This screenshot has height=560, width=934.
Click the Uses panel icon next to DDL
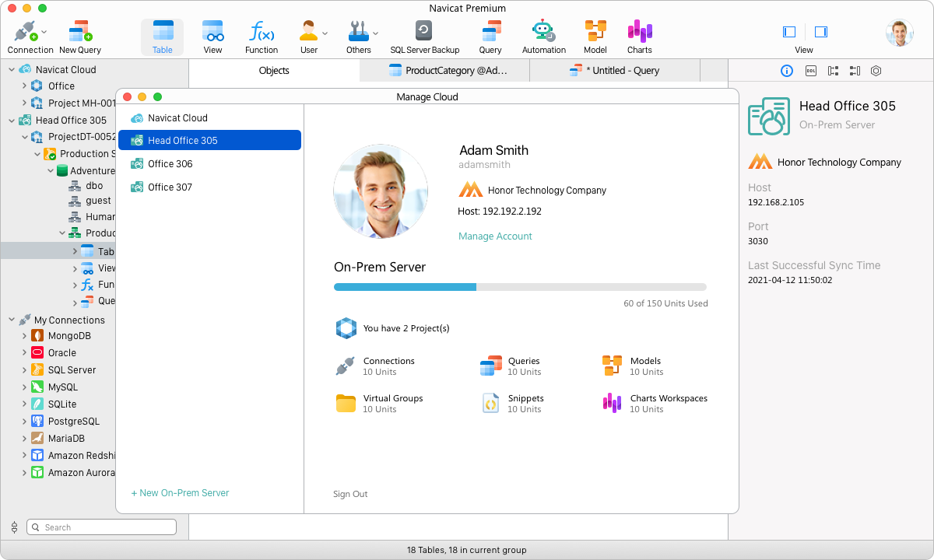tap(833, 71)
